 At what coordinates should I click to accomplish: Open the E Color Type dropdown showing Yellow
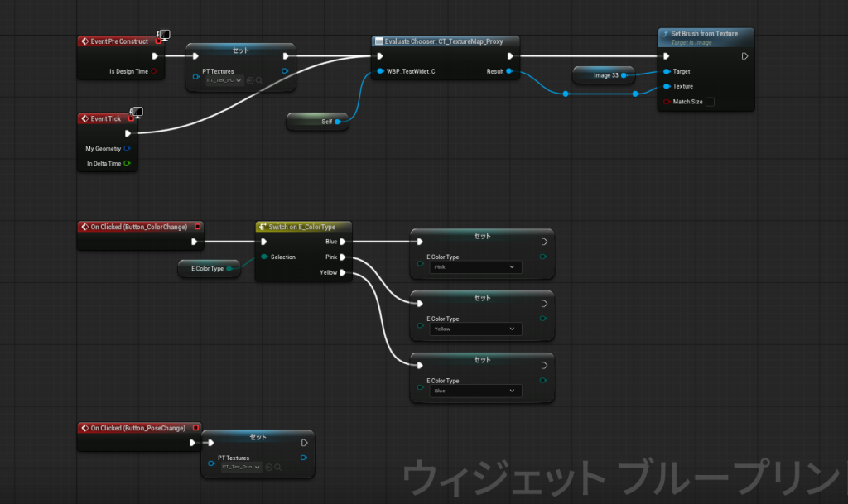pos(475,329)
